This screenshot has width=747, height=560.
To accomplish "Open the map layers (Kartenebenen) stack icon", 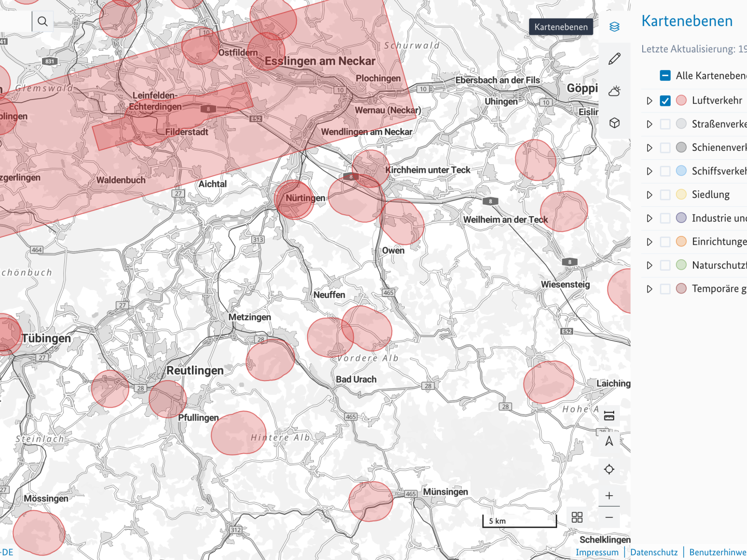I will pyautogui.click(x=615, y=27).
